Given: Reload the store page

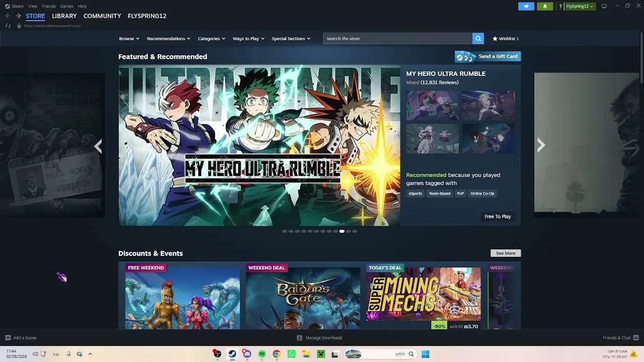Looking at the screenshot, I should [8, 26].
